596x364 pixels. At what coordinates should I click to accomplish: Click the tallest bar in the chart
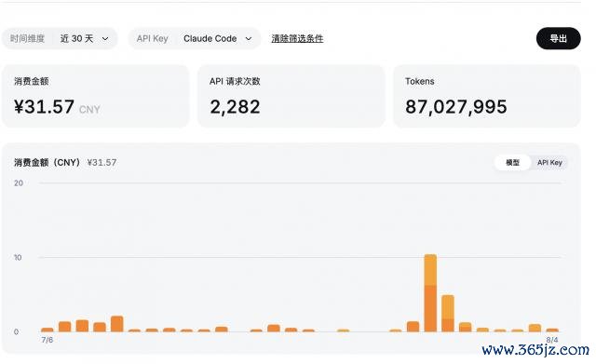click(430, 293)
